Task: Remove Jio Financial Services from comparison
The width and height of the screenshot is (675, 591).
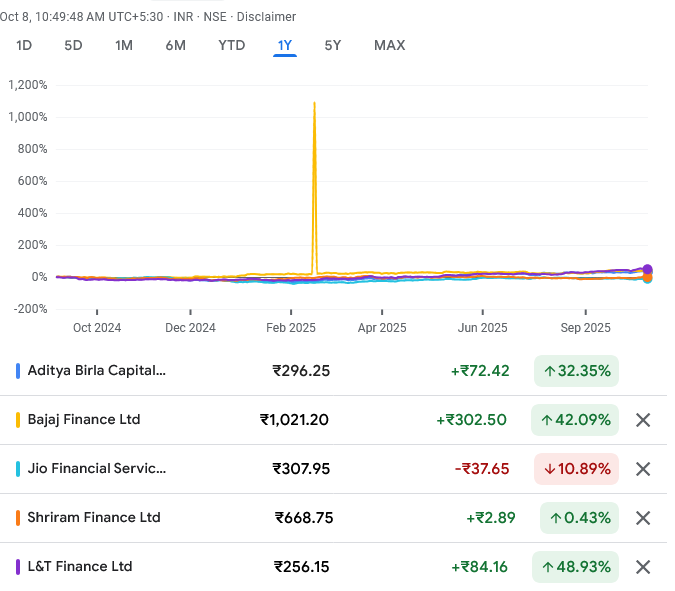Action: 643,469
